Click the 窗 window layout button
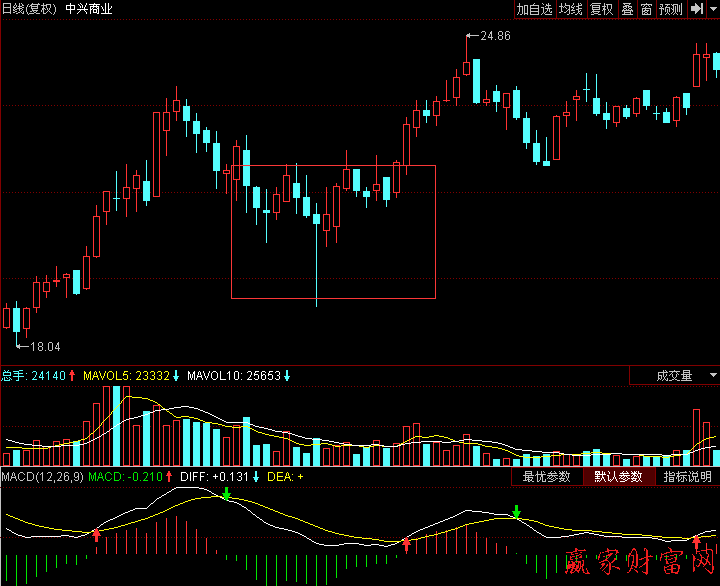The width and height of the screenshot is (720, 586). pos(647,9)
